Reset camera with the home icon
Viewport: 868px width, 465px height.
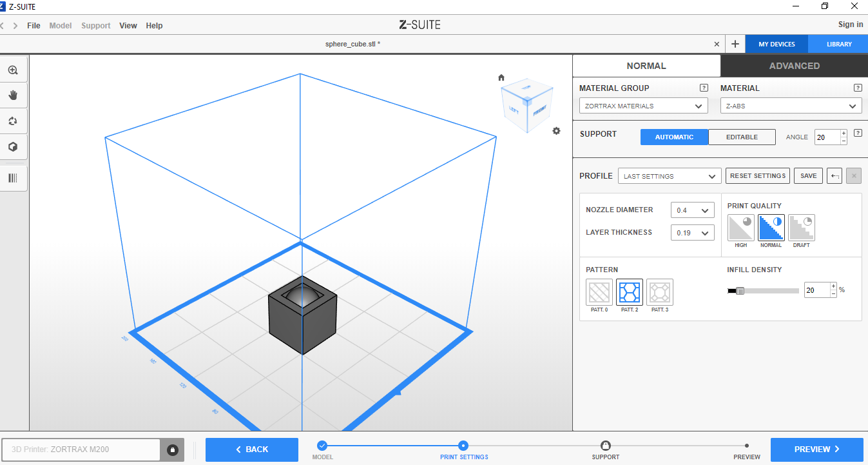(501, 77)
